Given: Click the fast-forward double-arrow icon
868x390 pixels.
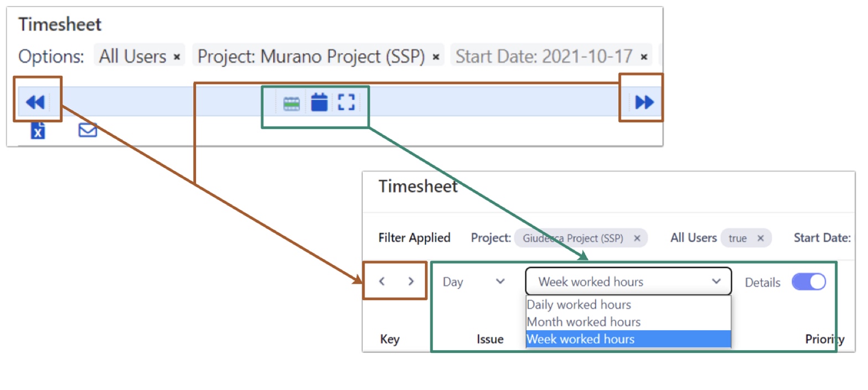Looking at the screenshot, I should tap(644, 102).
